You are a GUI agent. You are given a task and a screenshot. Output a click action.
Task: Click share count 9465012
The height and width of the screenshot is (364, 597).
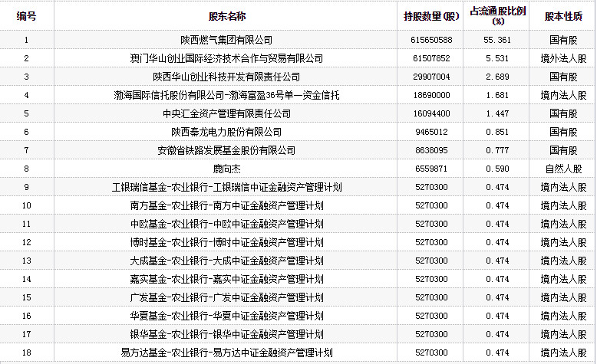[431, 132]
